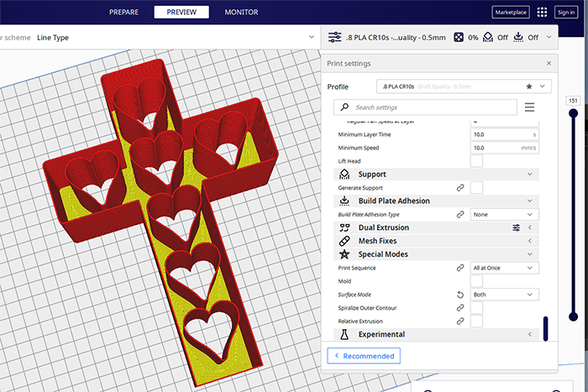Open the PREVIEW stage tab
Screen dimensions: 588x392
click(x=181, y=12)
